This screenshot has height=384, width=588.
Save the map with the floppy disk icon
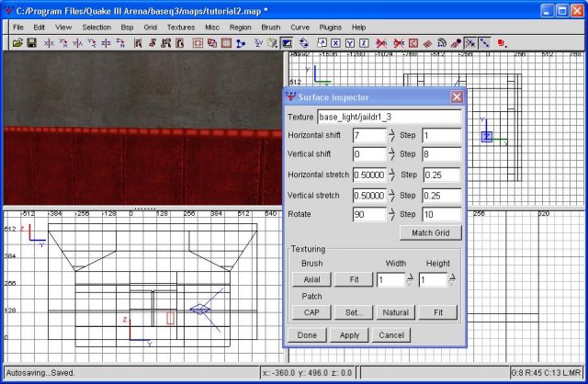click(32, 43)
